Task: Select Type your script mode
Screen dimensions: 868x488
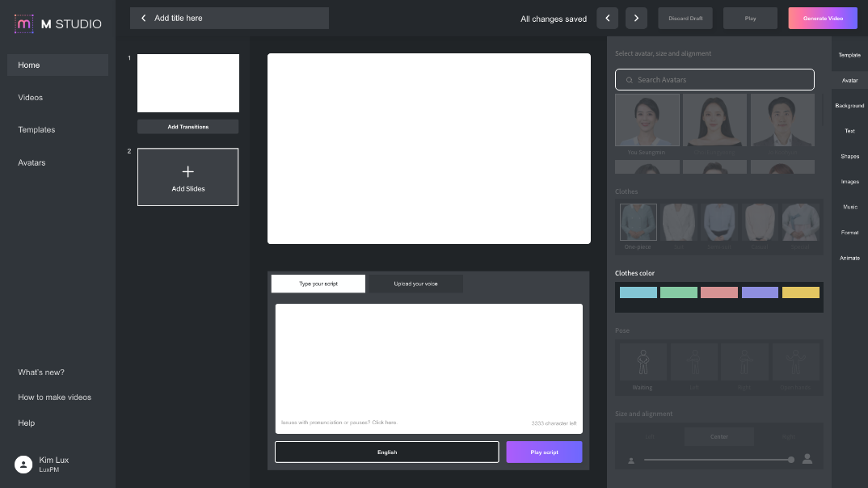Action: (318, 284)
